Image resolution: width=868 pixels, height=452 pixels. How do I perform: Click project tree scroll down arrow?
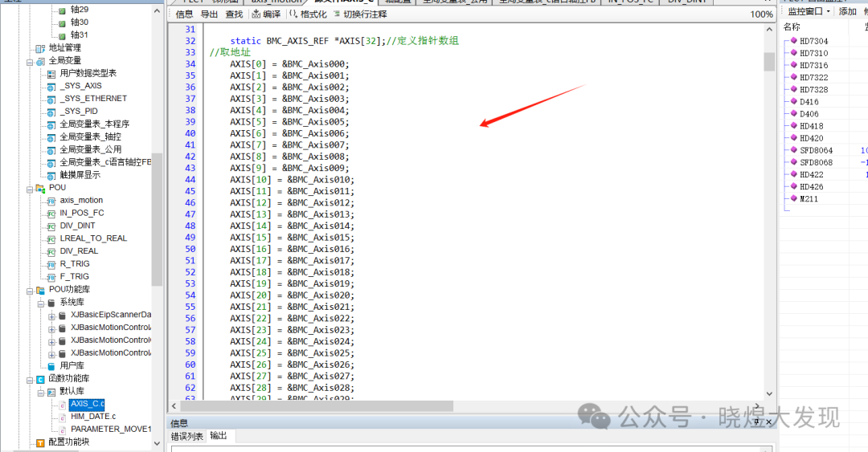158,444
